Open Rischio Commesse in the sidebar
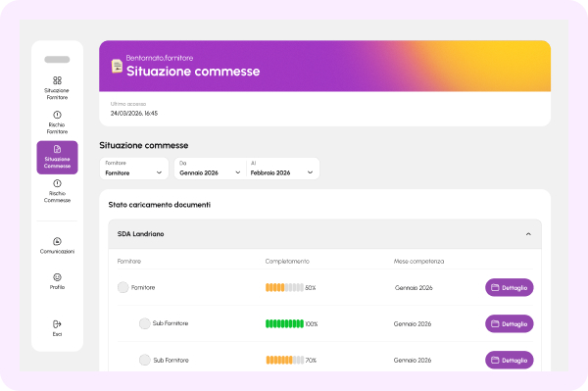Image resolution: width=588 pixels, height=391 pixels. (57, 191)
